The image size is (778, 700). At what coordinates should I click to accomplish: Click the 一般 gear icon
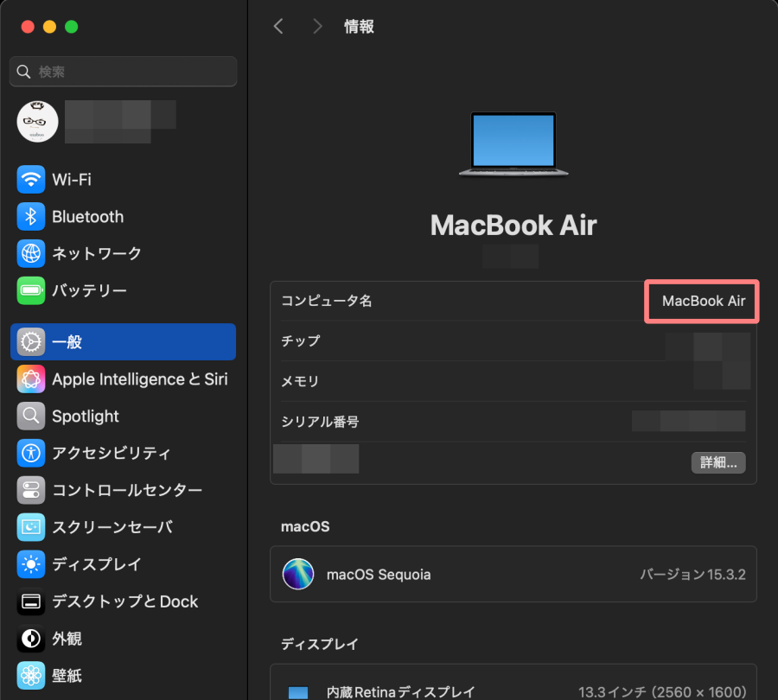[31, 342]
